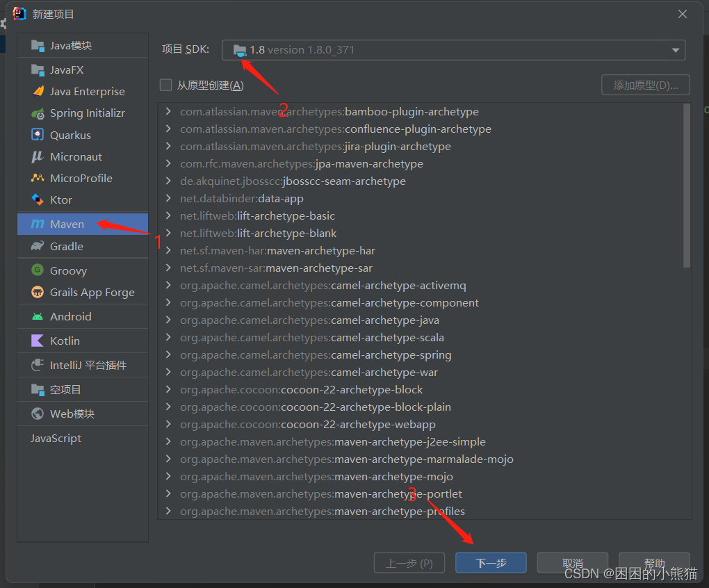Click the JavaFX folder icon
Viewport: 709px width, 588px height.
click(x=38, y=70)
